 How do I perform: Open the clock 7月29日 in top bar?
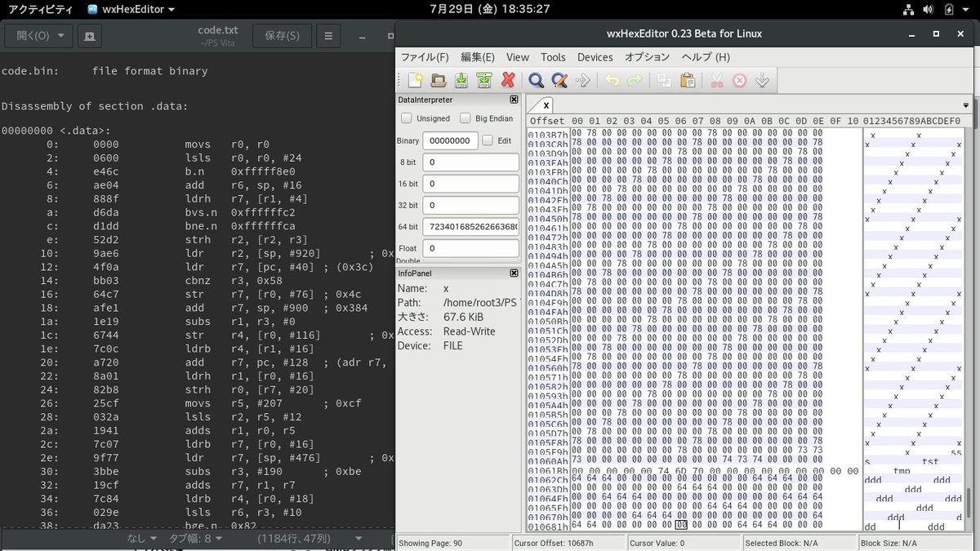pos(489,9)
